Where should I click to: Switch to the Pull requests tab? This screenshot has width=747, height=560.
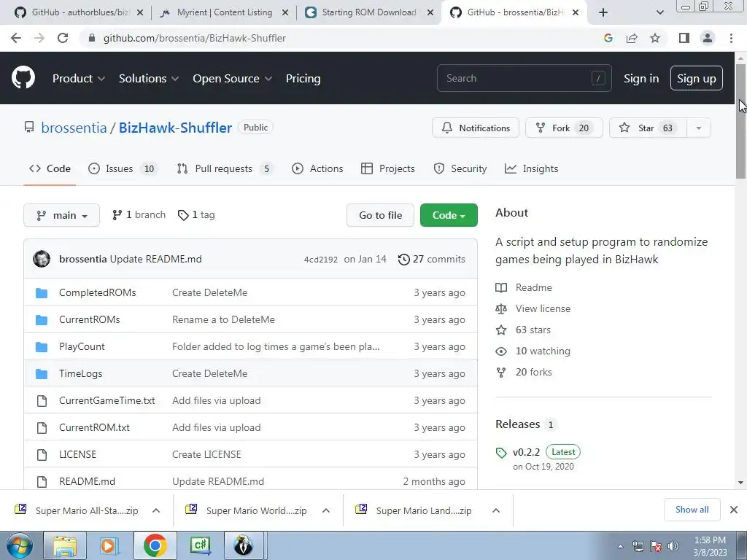point(225,168)
